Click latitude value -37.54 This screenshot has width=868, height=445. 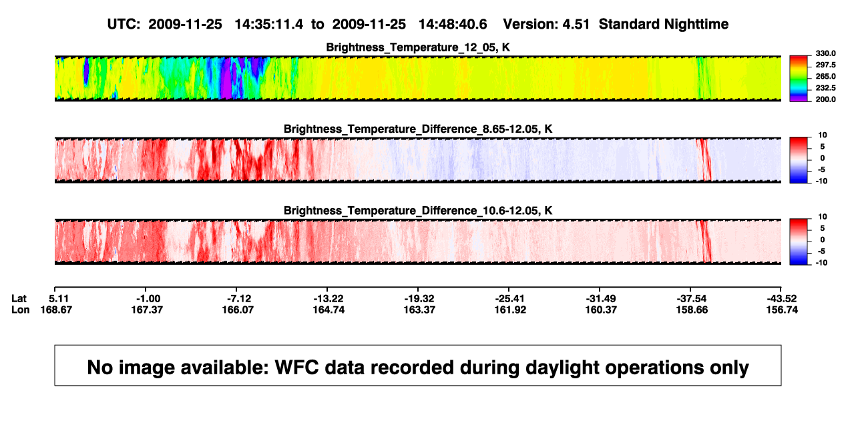[692, 298]
